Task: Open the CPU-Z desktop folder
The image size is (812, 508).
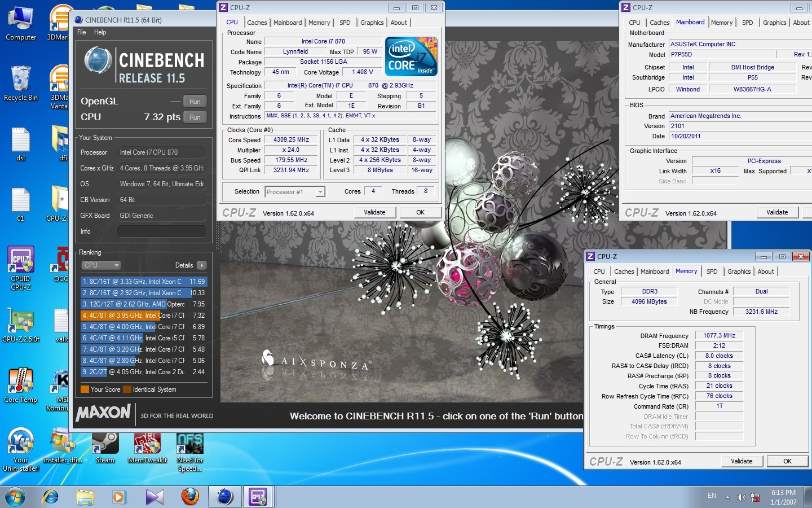Action: [59, 204]
